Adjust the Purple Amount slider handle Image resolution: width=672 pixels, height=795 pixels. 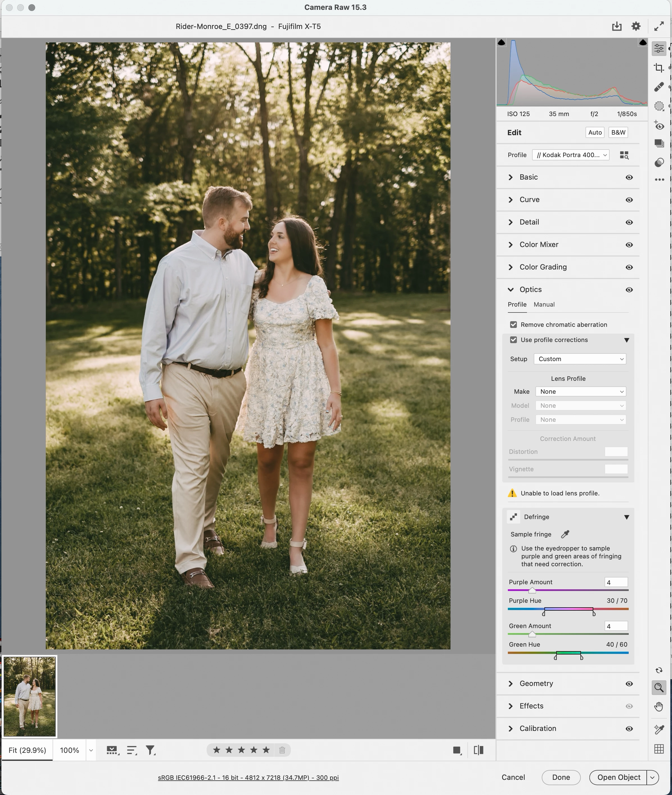tap(532, 590)
